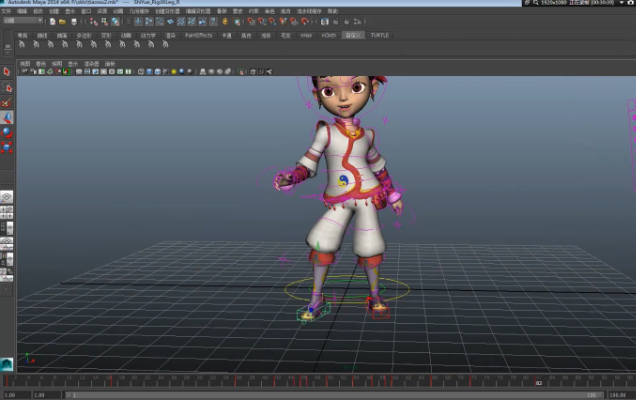This screenshot has width=636, height=400.
Task: Activate the Lasso select tool
Action: (x=6, y=87)
